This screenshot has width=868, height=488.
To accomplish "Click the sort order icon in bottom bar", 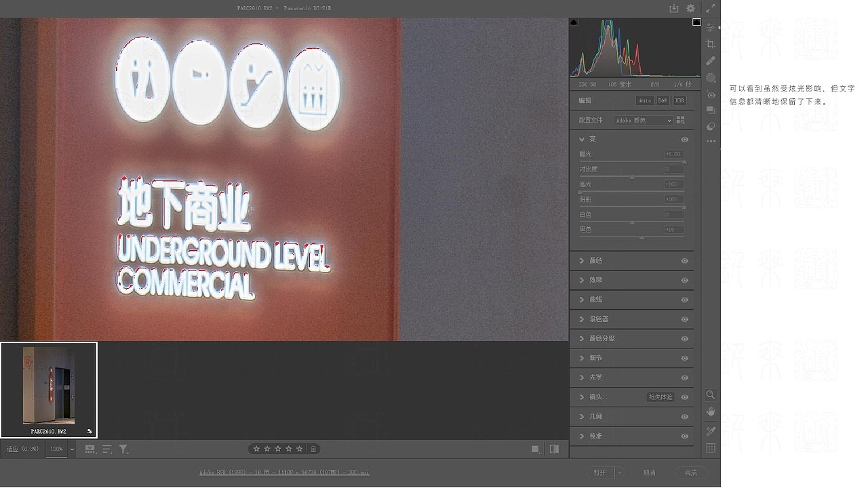I will pos(107,449).
